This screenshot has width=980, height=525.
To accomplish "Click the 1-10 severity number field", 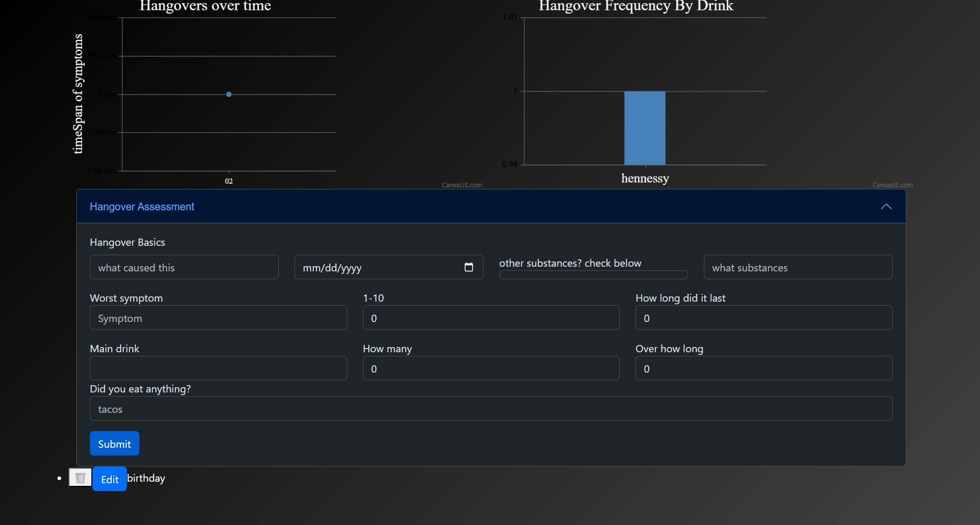I will pos(491,318).
